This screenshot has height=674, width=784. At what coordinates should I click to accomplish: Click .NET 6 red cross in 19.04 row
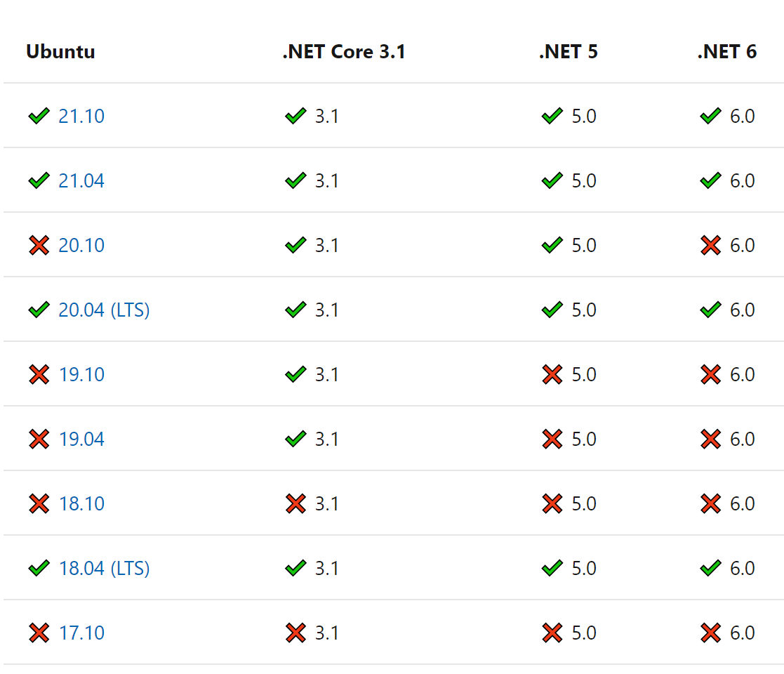pos(710,439)
